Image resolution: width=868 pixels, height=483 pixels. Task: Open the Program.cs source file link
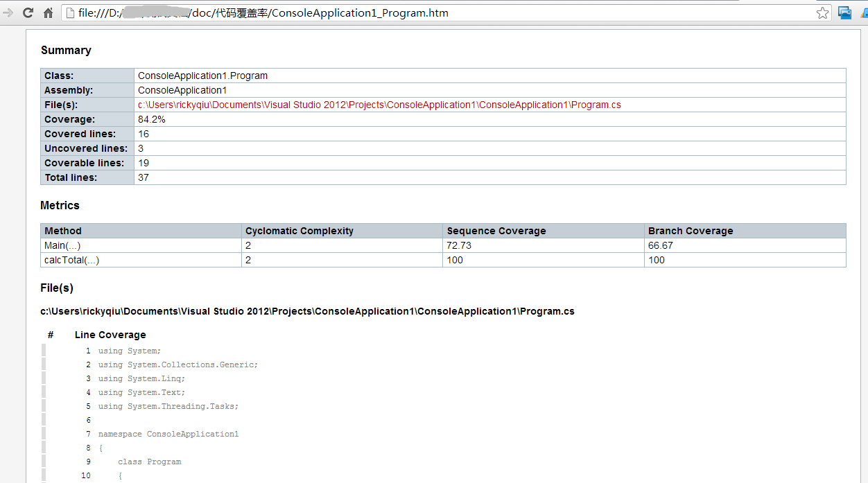pos(379,105)
